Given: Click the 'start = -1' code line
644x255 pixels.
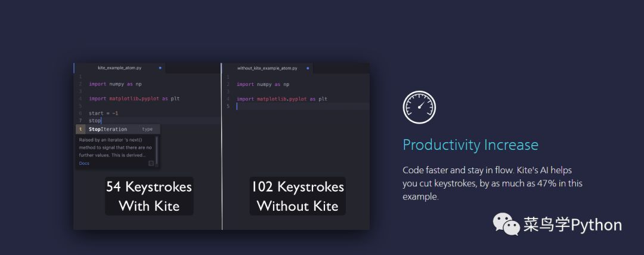Looking at the screenshot, I should coord(104,113).
